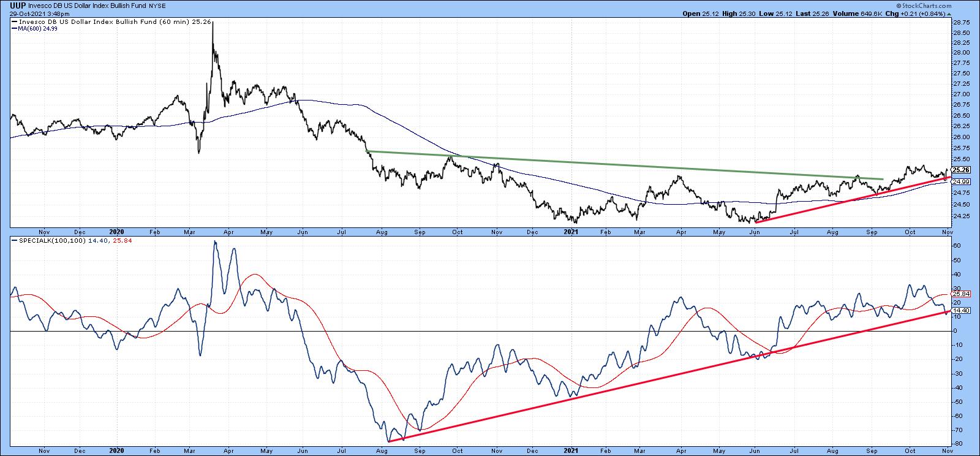This screenshot has width=980, height=456.
Task: Click the 2021 year label in upper panel
Action: pyautogui.click(x=571, y=232)
